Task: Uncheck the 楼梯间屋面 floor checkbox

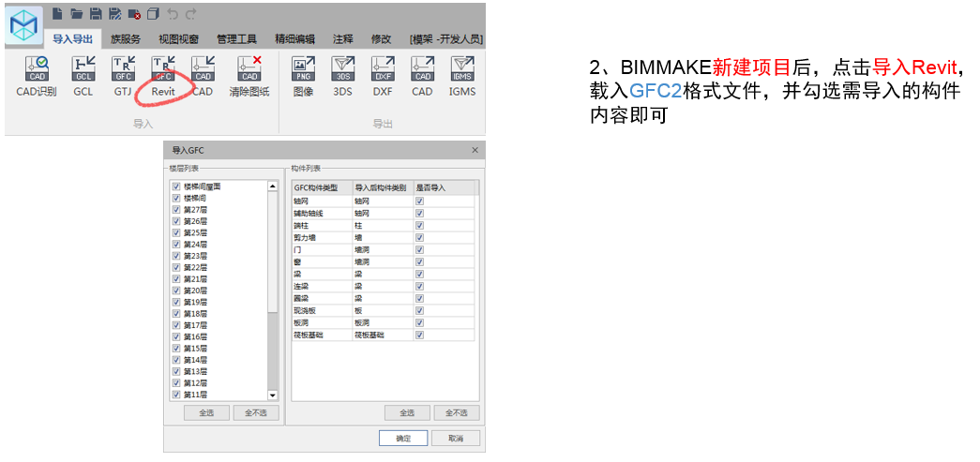Action: (x=176, y=186)
